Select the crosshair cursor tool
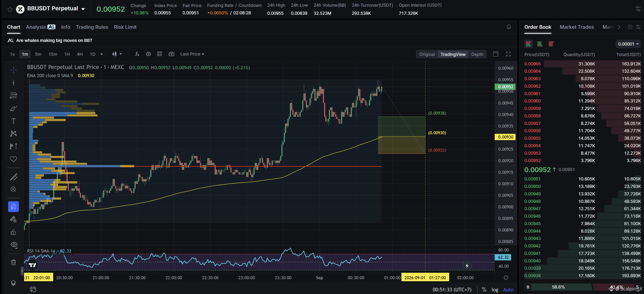The width and height of the screenshot is (644, 294). click(14, 70)
